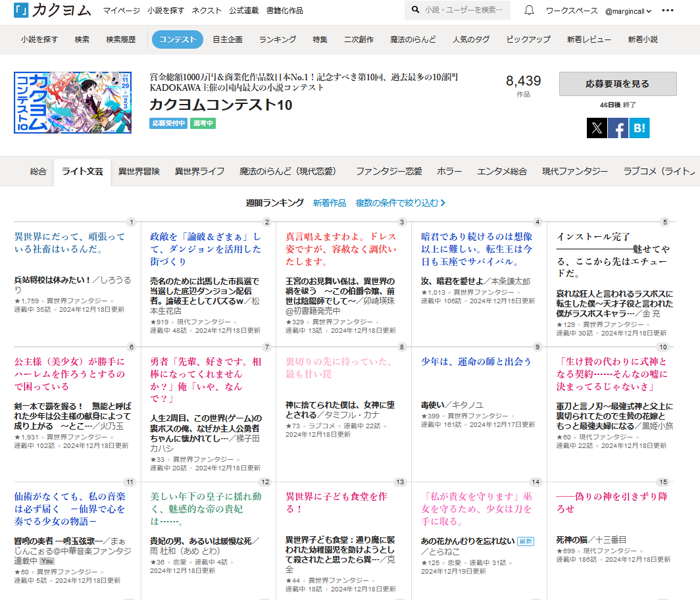Image resolution: width=700 pixels, height=600 pixels.
Task: Click the search magnifier icon
Action: point(415,11)
